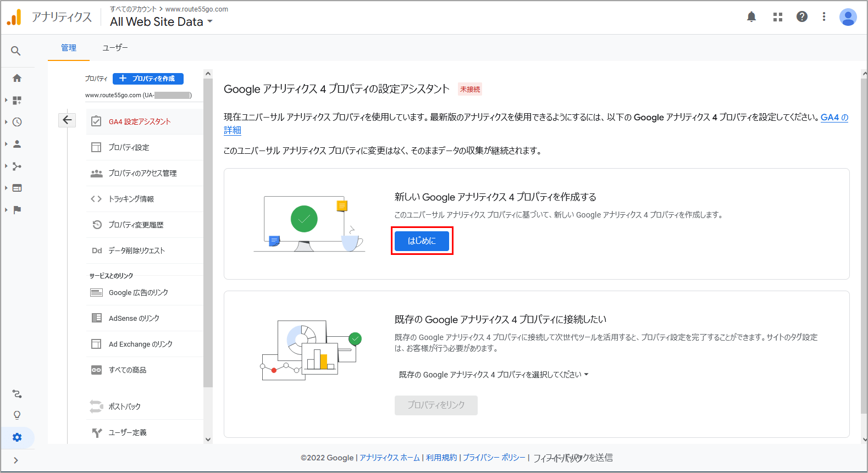Open トラッキング情報 menu item
The image size is (868, 473).
pos(145,199)
